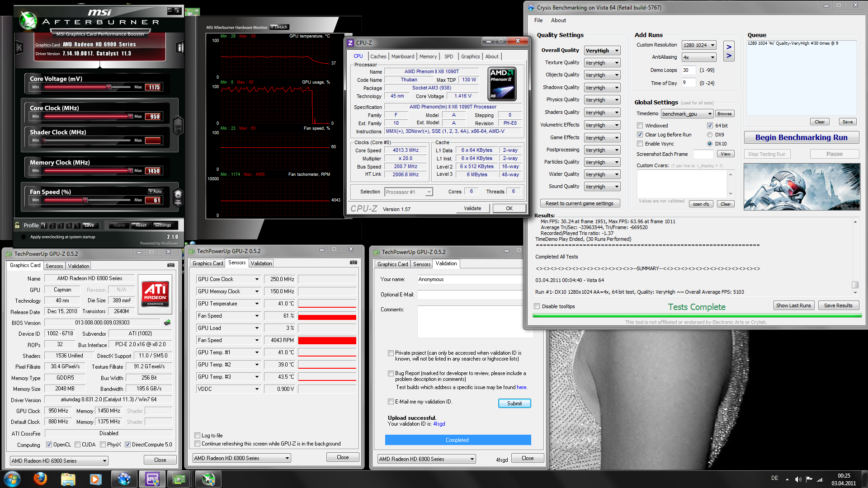Launch Firefox from the taskbar

40,479
